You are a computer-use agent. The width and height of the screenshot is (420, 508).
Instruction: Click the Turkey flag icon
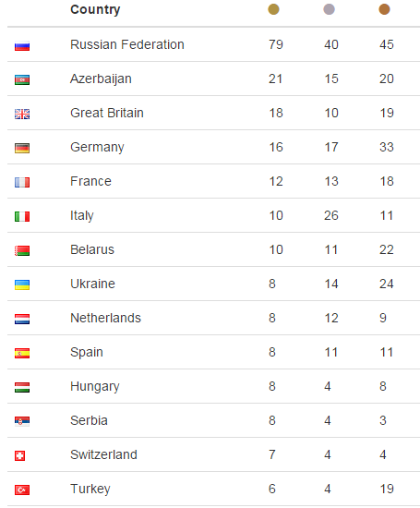click(22, 490)
